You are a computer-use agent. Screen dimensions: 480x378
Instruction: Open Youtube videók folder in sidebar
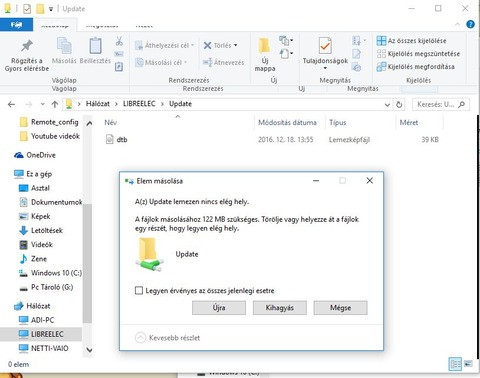50,136
